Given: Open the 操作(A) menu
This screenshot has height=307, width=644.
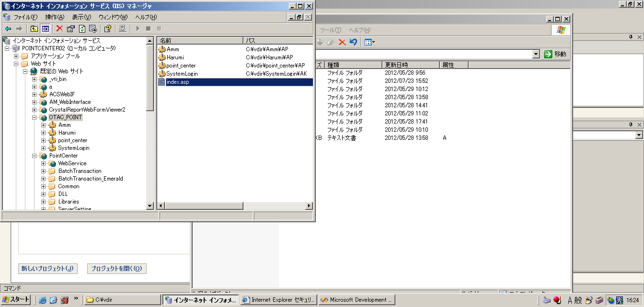Looking at the screenshot, I should click(x=55, y=17).
